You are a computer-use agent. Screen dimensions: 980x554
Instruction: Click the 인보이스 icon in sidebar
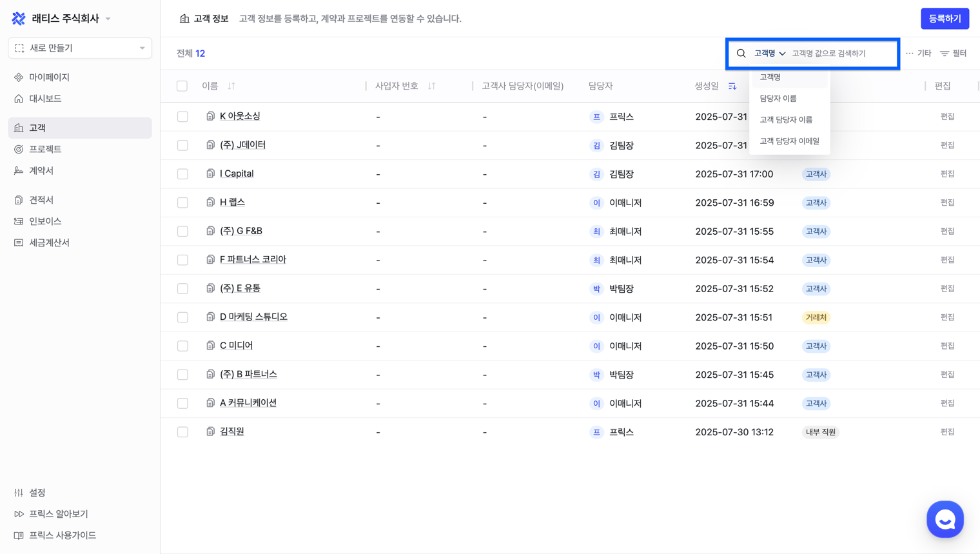tap(19, 221)
